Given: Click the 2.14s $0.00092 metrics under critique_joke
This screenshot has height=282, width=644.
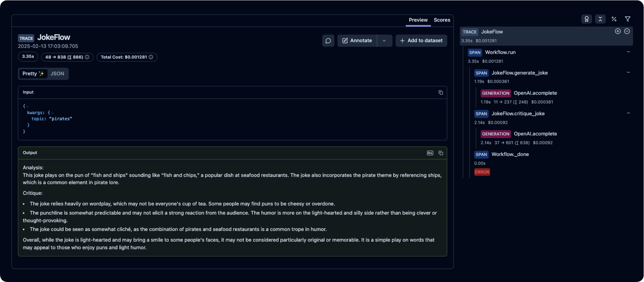Looking at the screenshot, I should click(x=491, y=123).
